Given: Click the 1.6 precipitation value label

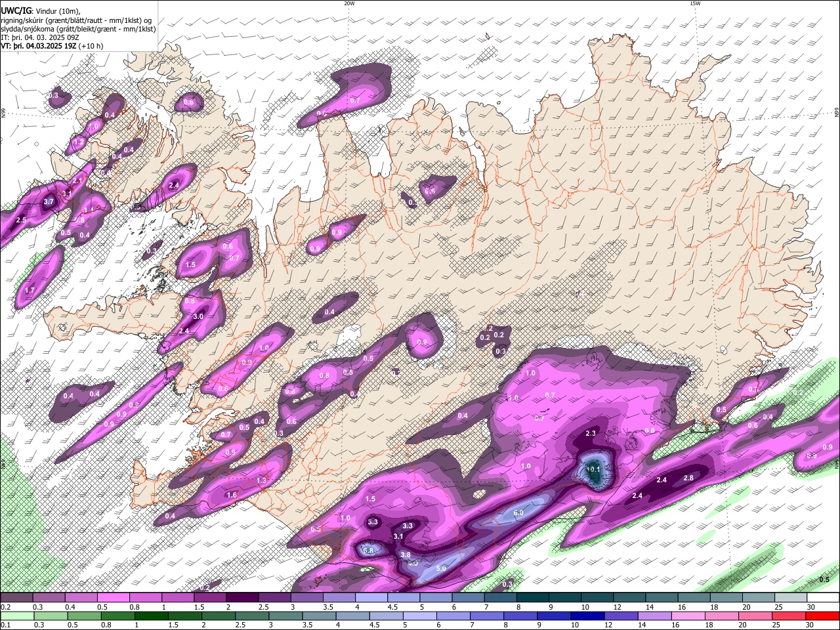Looking at the screenshot, I should point(232,495).
